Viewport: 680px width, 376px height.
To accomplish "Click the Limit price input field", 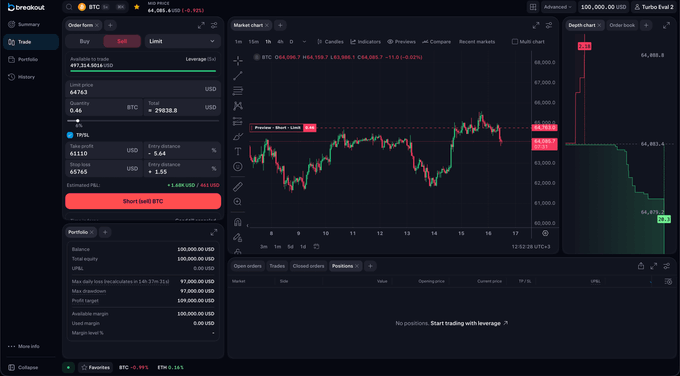I will tap(143, 89).
